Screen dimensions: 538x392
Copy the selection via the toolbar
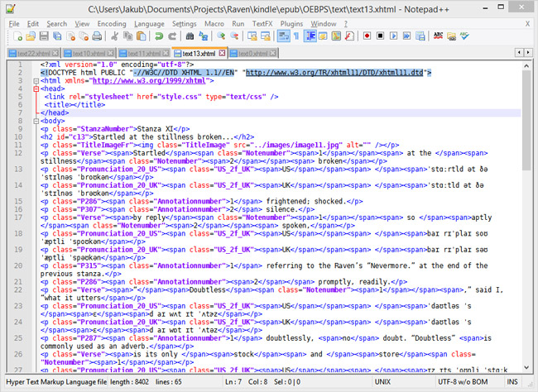(128, 36)
